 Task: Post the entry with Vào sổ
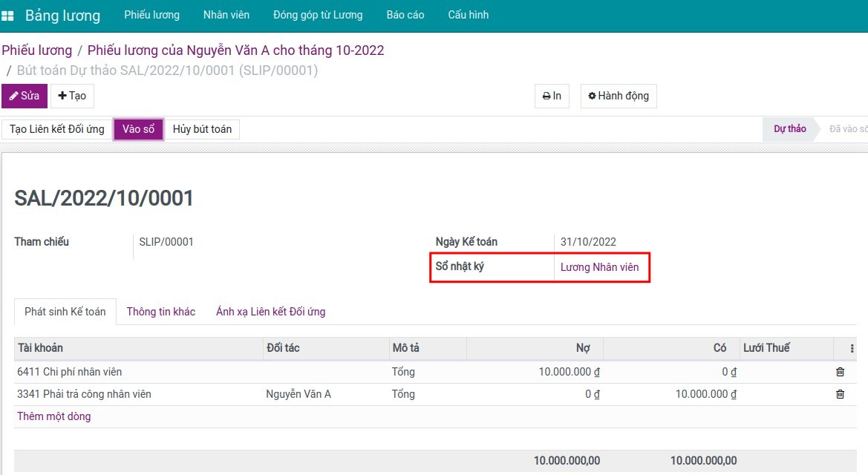click(x=138, y=129)
